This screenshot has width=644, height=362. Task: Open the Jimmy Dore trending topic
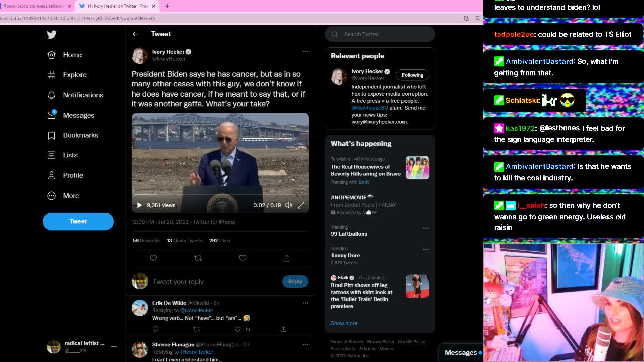(345, 255)
